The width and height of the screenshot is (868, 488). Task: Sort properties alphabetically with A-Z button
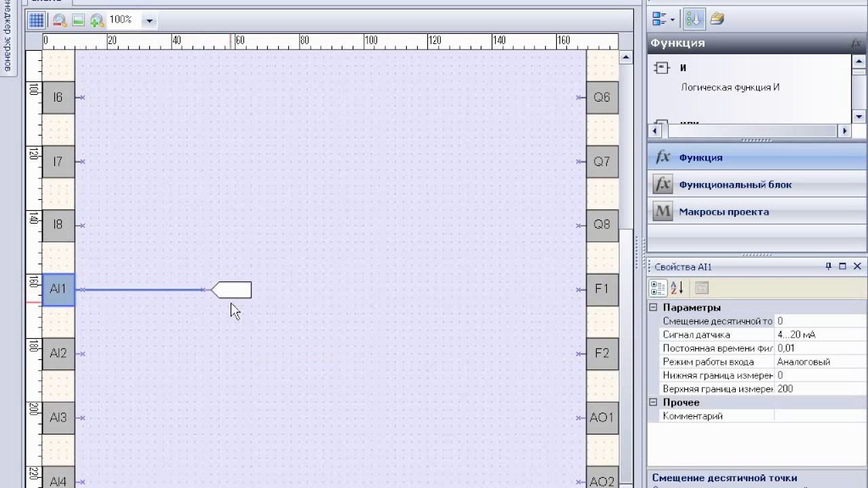tap(677, 288)
